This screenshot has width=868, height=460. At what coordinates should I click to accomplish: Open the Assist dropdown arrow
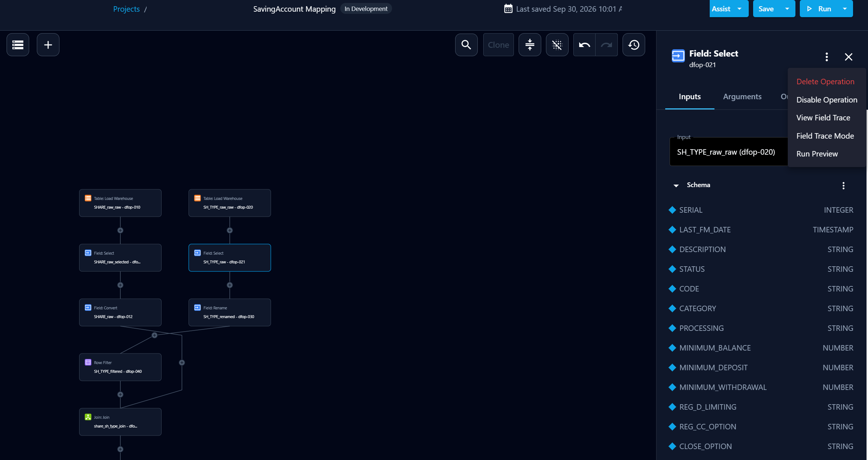click(740, 9)
